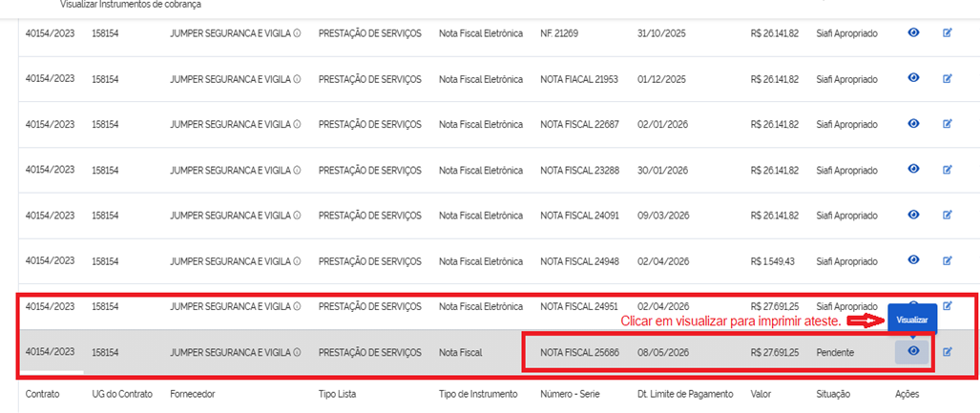Edit the NOTA FISCAL 24091 record
The width and height of the screenshot is (980, 413).
click(947, 215)
